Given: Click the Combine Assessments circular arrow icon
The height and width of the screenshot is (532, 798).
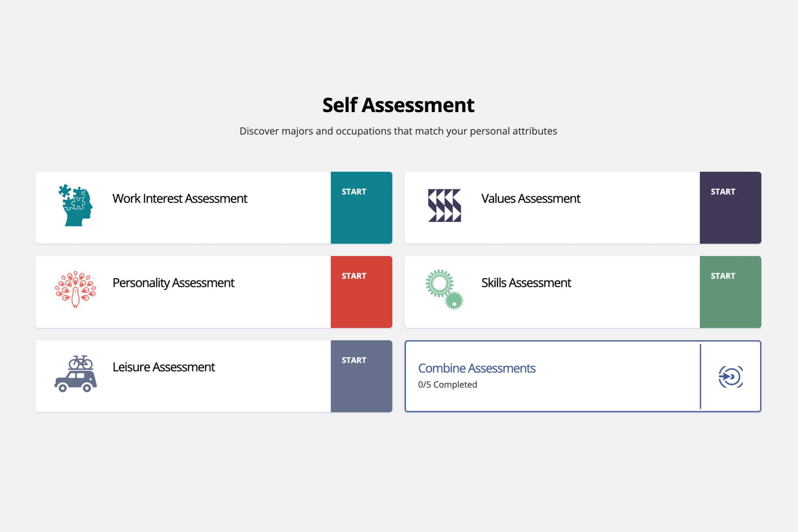Looking at the screenshot, I should click(x=730, y=376).
